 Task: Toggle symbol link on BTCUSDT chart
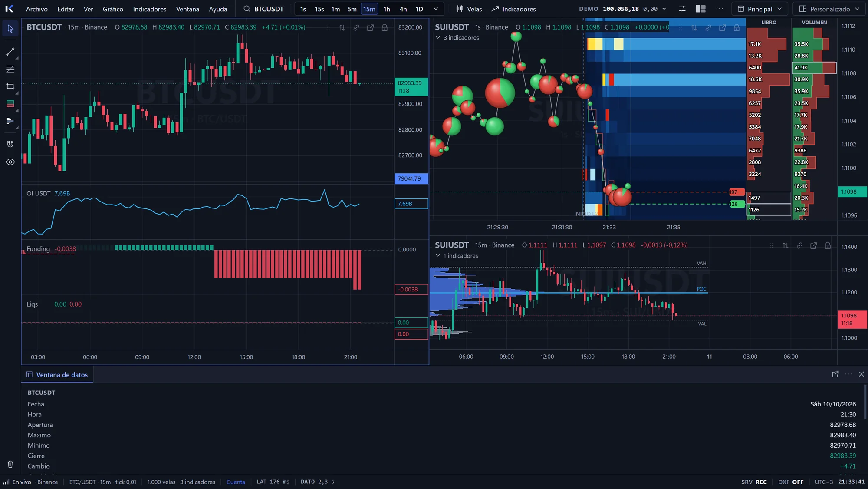(356, 27)
